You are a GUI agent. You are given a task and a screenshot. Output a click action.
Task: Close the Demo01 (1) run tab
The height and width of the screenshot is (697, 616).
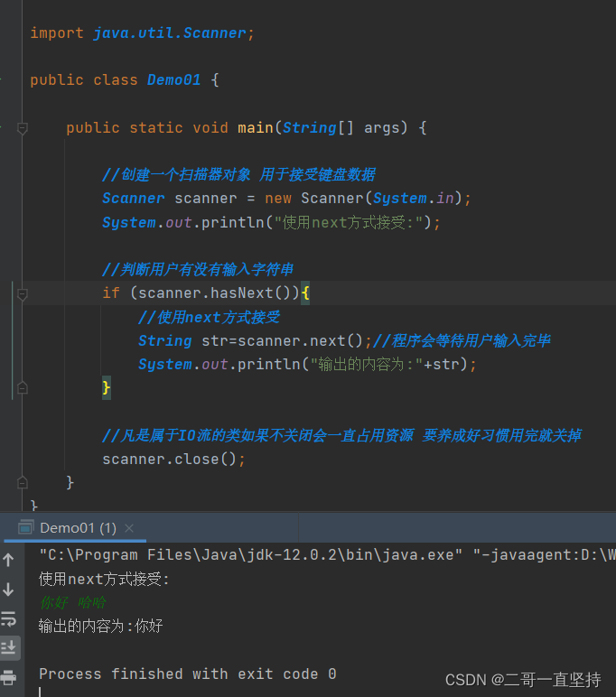coord(129,528)
